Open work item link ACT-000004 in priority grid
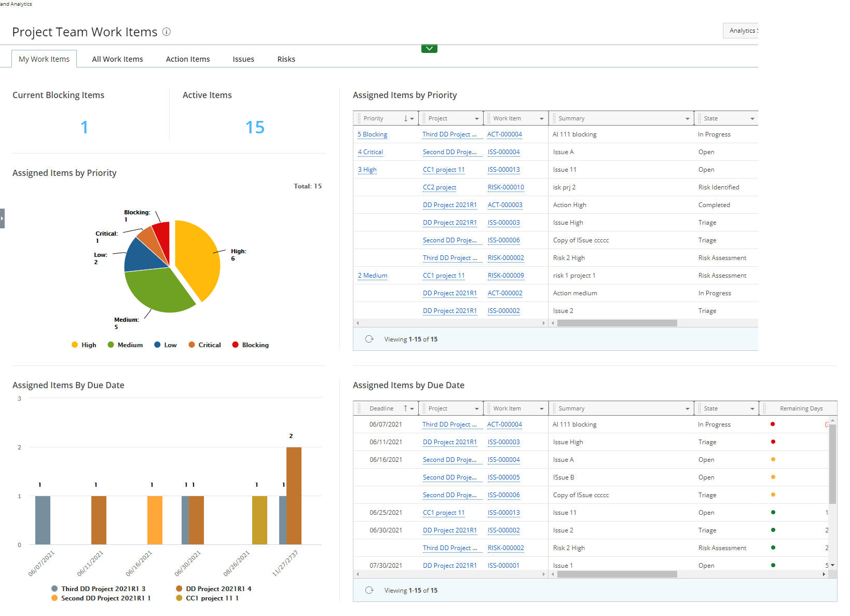 pyautogui.click(x=504, y=134)
